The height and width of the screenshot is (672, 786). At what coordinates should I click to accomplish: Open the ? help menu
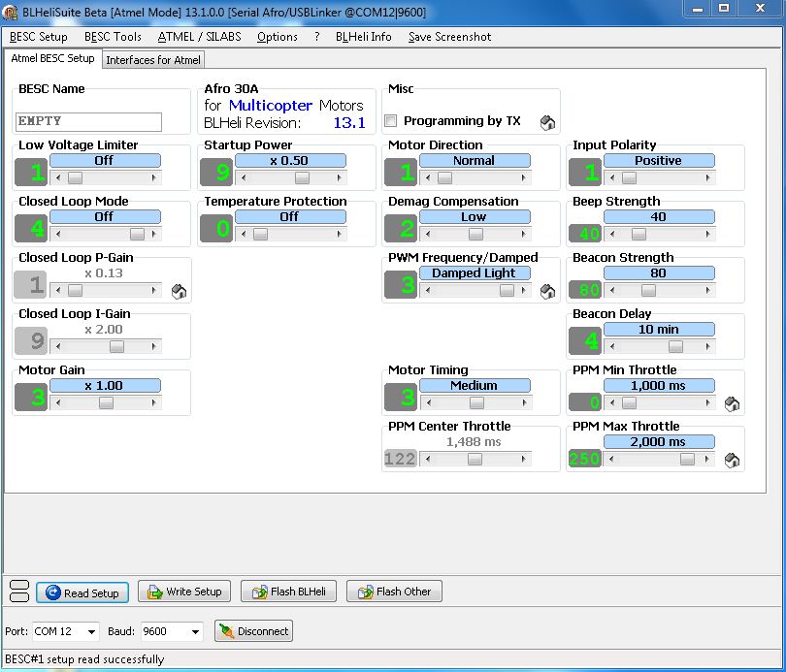316,37
